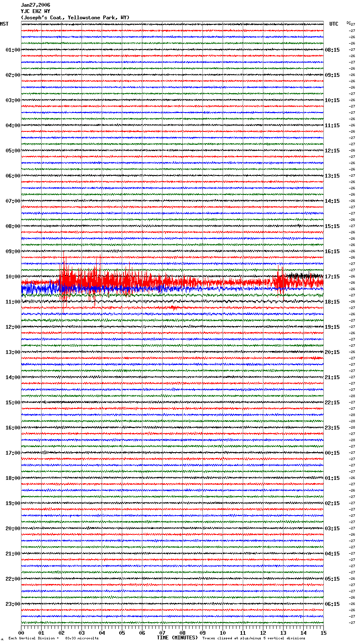Select MST hour label "04:00"
The height and width of the screenshot is (644, 357).
pyautogui.click(x=13, y=126)
